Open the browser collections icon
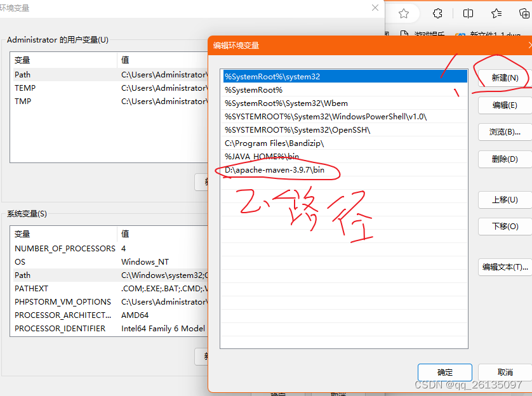 click(x=524, y=13)
